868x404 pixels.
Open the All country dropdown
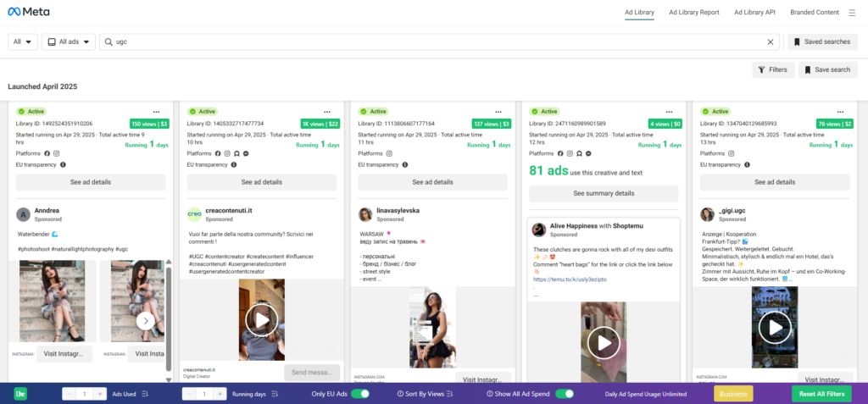click(23, 42)
